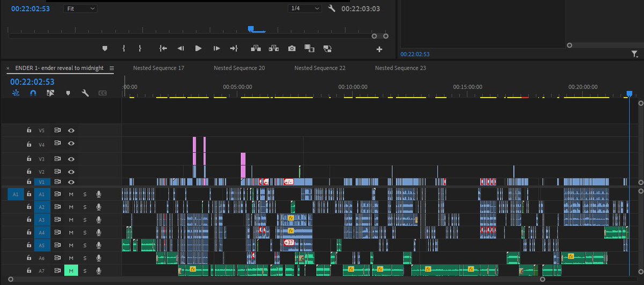Lock the A3 track
The image size is (644, 285).
tap(29, 220)
